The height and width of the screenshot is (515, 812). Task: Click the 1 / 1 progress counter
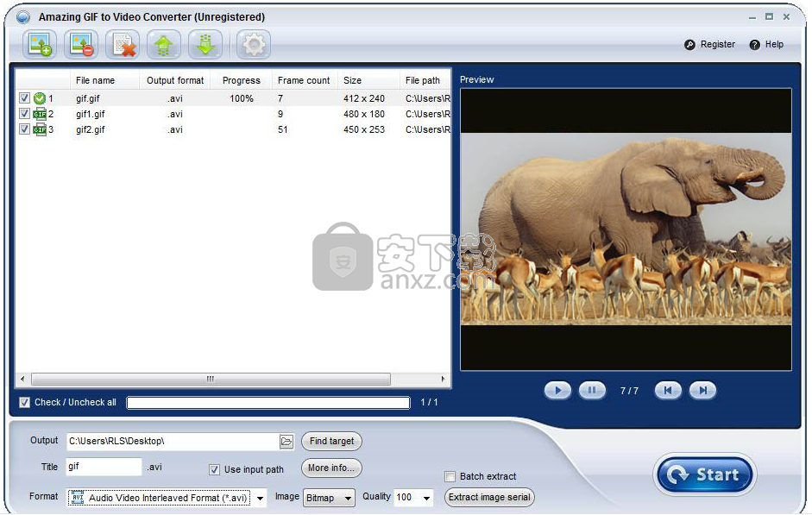tap(429, 402)
